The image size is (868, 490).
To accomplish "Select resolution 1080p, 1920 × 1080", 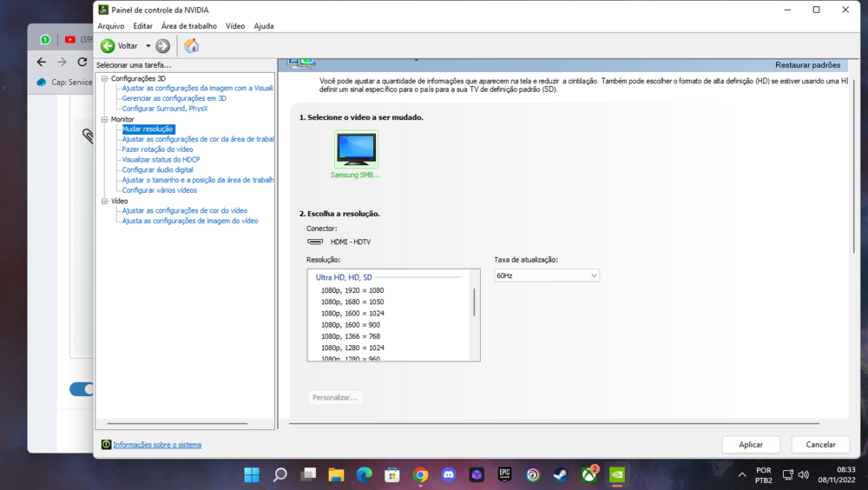I will click(x=352, y=290).
